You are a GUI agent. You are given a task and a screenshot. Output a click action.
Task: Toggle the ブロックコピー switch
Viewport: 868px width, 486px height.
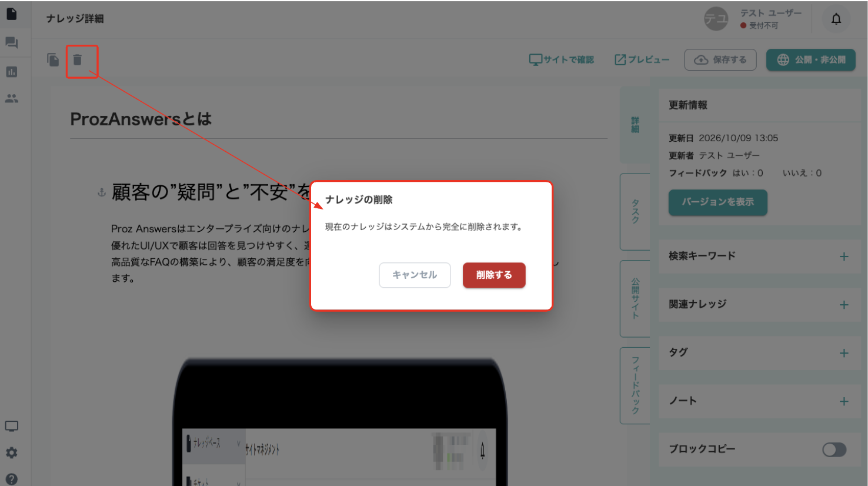834,450
